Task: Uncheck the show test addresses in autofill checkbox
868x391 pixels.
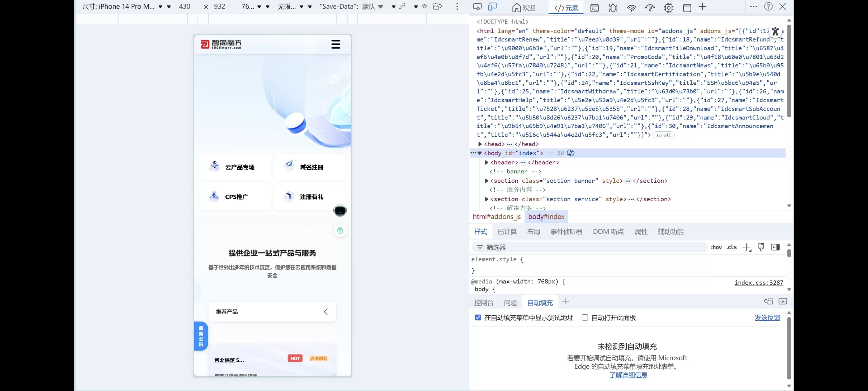Action: [x=478, y=318]
